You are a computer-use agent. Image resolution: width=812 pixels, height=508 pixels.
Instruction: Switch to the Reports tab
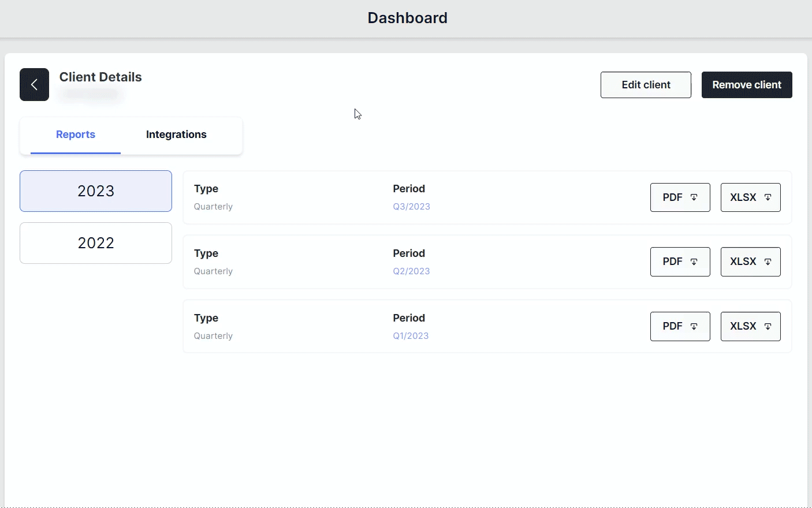[76, 135]
